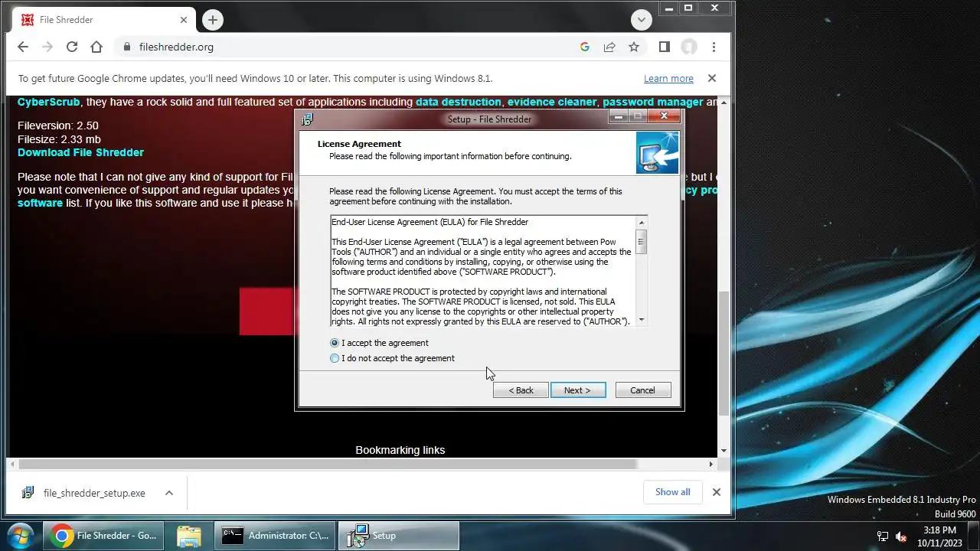Open Chrome's three-dot menu
Screen dimensions: 980x551
(714, 47)
